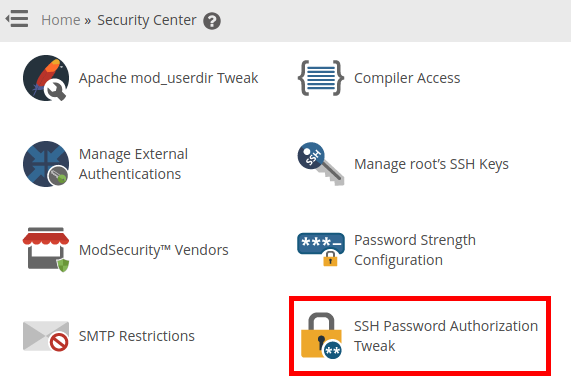Select the Security Center breadcrumb title

click(147, 20)
